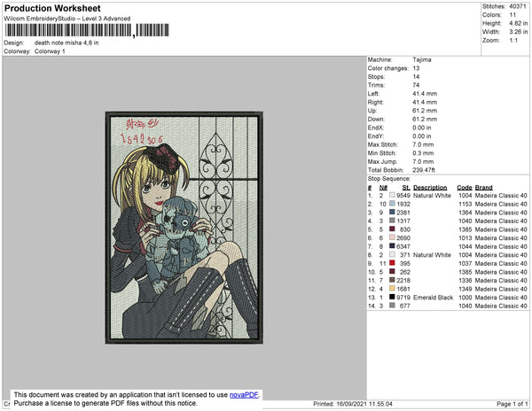Select the Total Bobbin value '239.47ft'
Viewport: 532px width, 411px height.
pos(424,170)
